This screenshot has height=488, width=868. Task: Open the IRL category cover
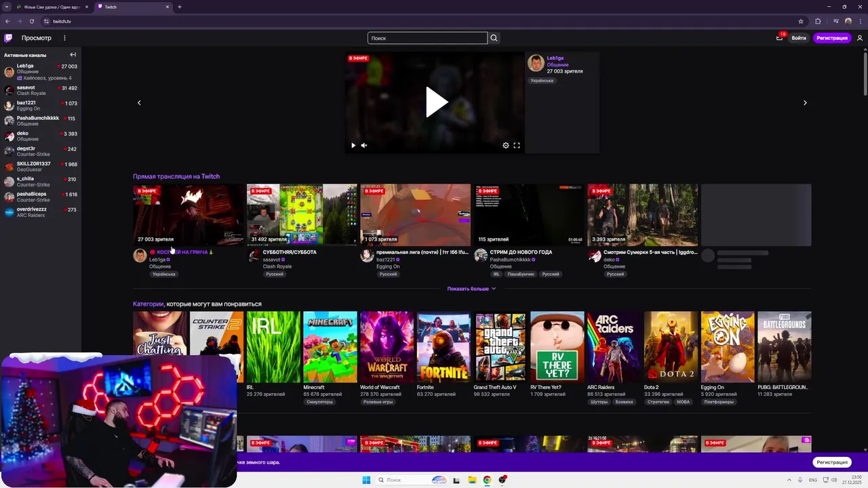273,346
